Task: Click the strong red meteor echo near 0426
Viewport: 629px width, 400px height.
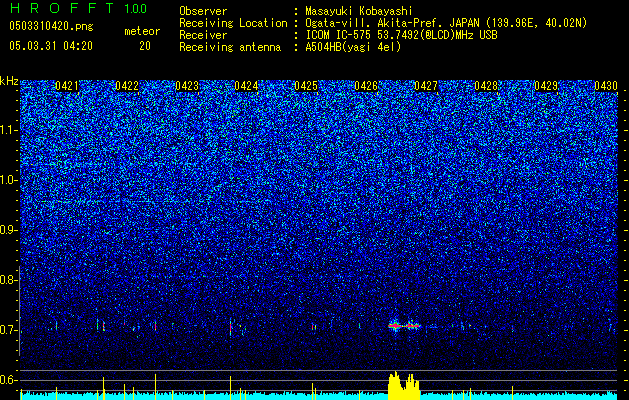Action: pos(404,326)
